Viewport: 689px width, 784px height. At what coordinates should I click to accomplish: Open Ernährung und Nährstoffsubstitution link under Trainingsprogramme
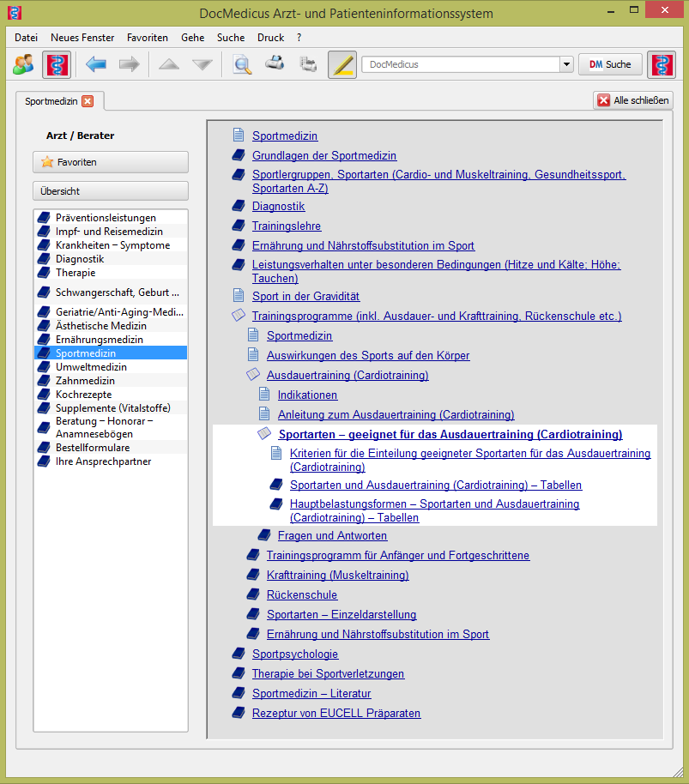point(378,635)
